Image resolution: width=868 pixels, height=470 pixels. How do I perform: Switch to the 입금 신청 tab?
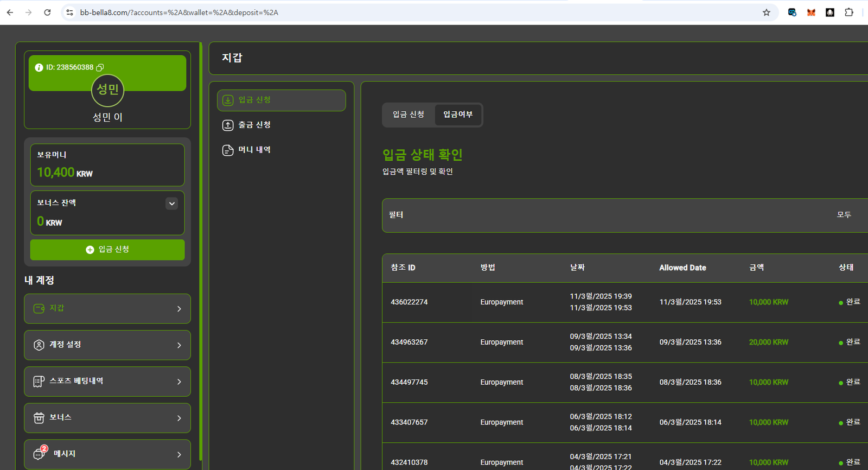pyautogui.click(x=409, y=115)
